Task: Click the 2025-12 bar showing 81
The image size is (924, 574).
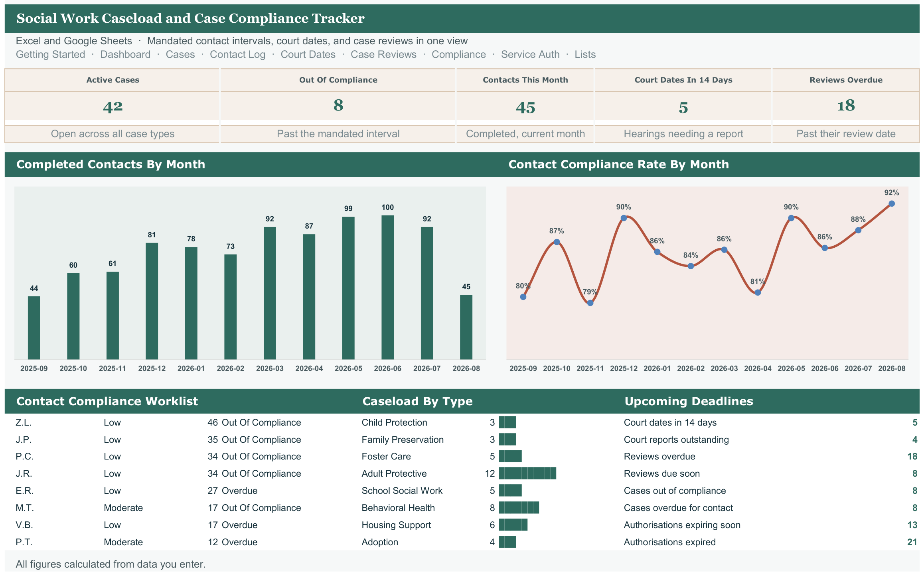Action: point(152,301)
